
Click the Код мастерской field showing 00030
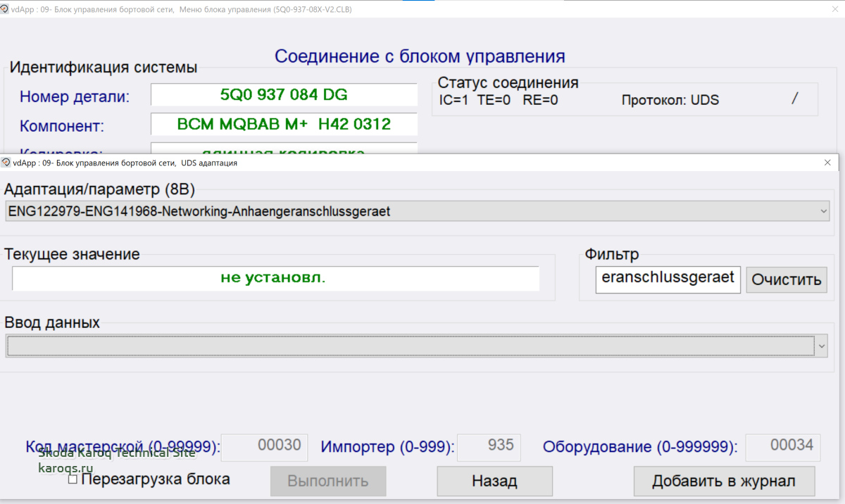pyautogui.click(x=264, y=446)
